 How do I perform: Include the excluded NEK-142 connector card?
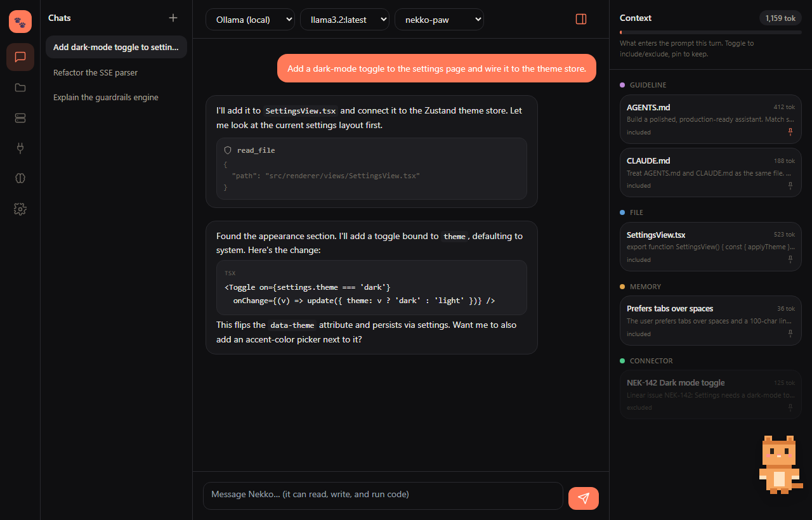(x=639, y=408)
